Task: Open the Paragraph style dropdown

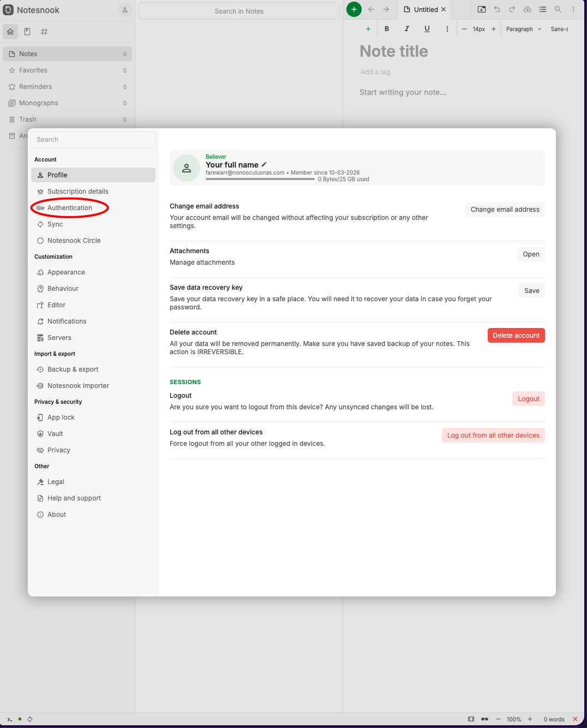Action: 524,29
